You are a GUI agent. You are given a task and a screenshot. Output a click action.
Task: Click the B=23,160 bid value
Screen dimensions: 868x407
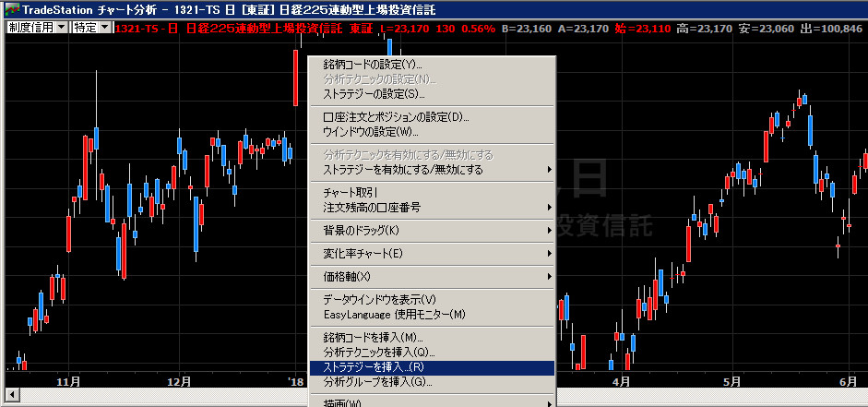527,29
